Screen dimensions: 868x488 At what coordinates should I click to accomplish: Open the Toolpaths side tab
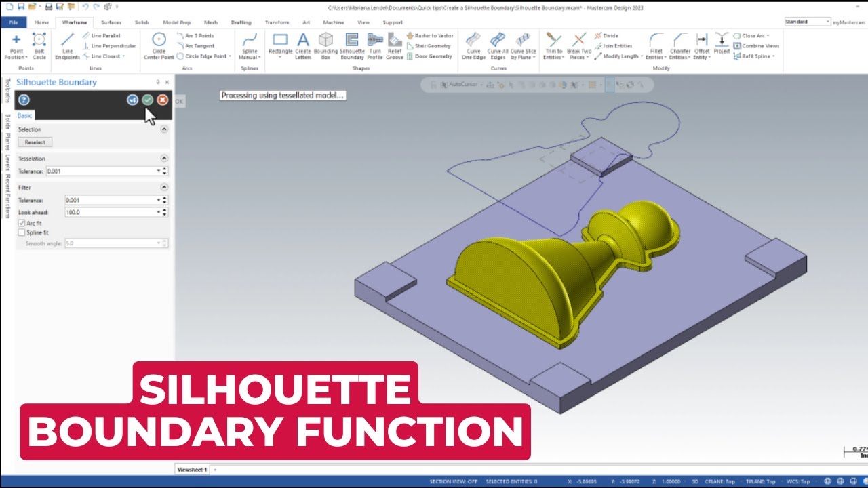click(x=7, y=91)
